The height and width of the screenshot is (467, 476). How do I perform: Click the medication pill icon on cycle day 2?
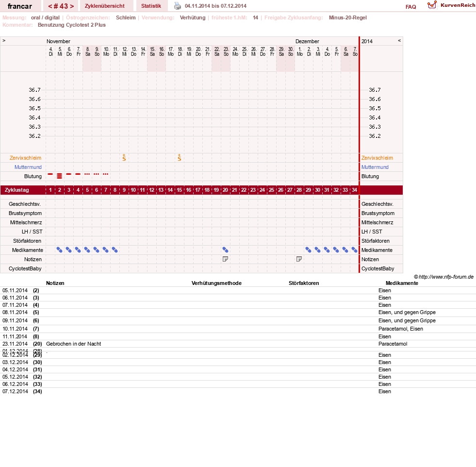[x=60, y=250]
